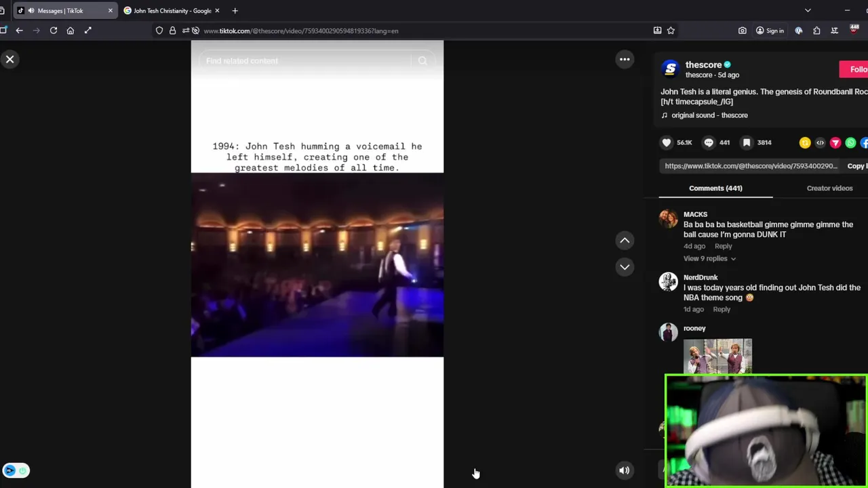Click the shield tracking protection icon
The width and height of the screenshot is (868, 488).
(159, 30)
